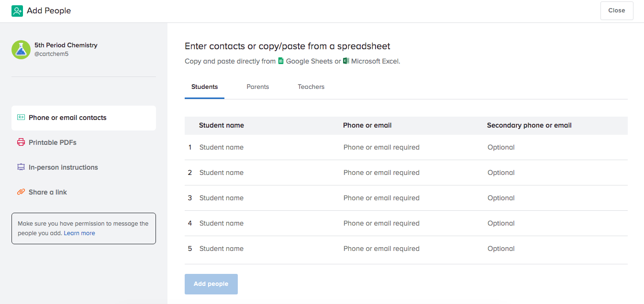
Task: Focus the Student name field in row 1
Action: (267, 147)
